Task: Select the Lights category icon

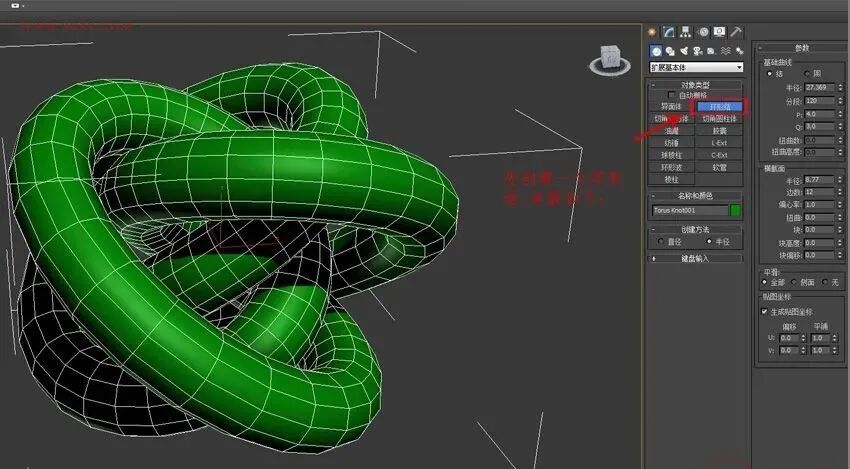Action: [684, 51]
